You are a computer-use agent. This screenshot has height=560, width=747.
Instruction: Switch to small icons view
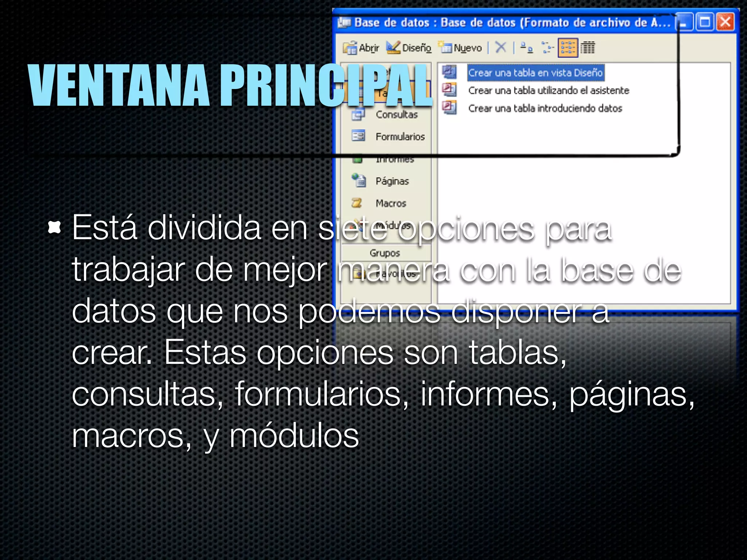[547, 47]
